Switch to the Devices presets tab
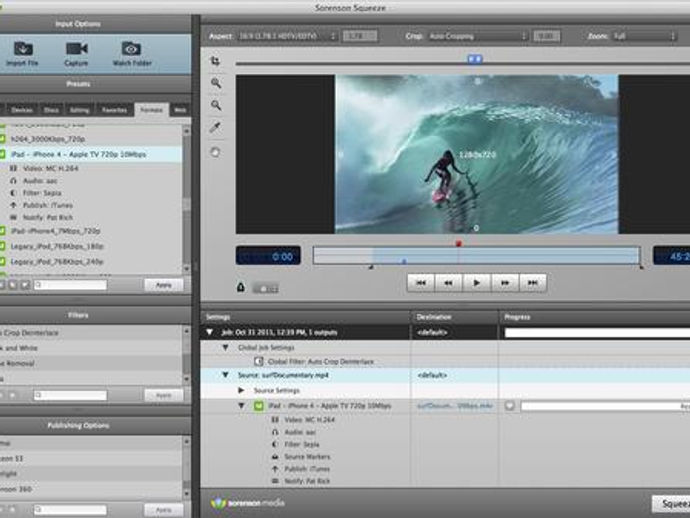This screenshot has width=690, height=518. pos(22,110)
